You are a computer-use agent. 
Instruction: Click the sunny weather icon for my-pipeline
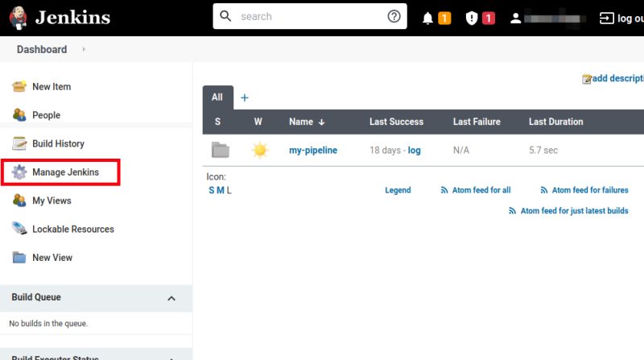[x=260, y=150]
